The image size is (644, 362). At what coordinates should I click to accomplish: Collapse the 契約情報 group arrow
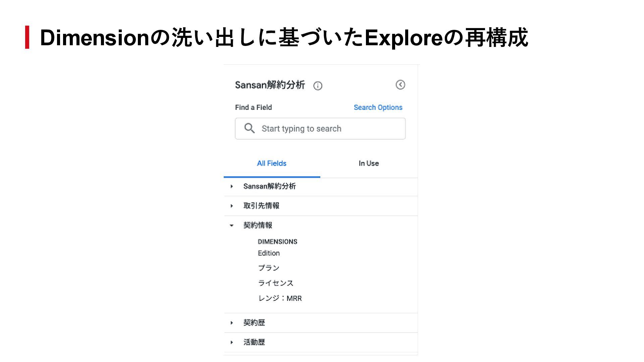point(231,226)
